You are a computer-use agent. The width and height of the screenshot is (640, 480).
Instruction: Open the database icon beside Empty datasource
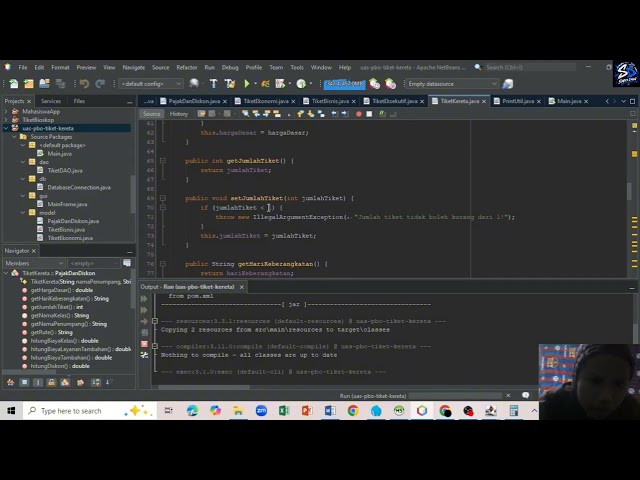[x=508, y=84]
